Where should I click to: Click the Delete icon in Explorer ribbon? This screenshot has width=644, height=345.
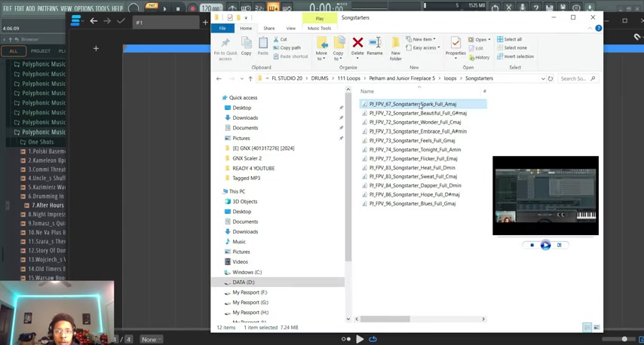[357, 42]
